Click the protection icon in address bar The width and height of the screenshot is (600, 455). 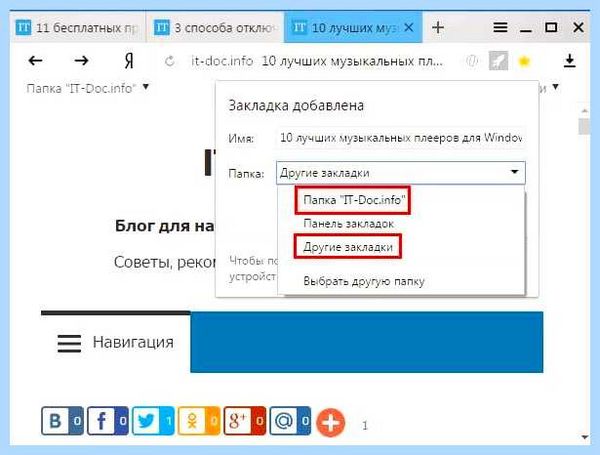[x=472, y=61]
